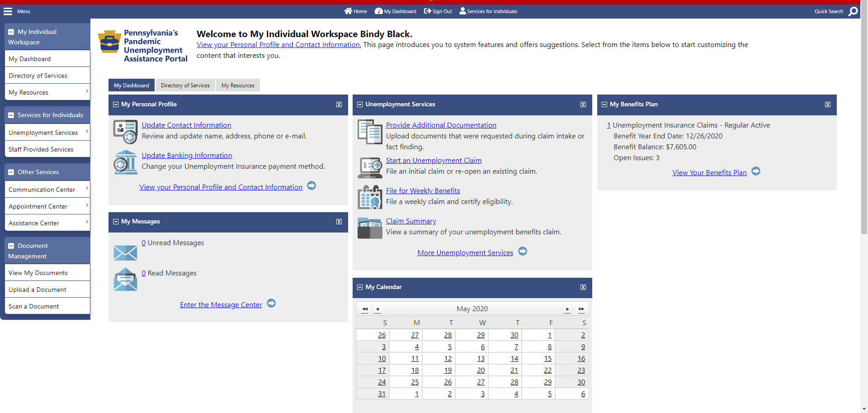Switch to the Directory of Services tab

click(x=185, y=85)
